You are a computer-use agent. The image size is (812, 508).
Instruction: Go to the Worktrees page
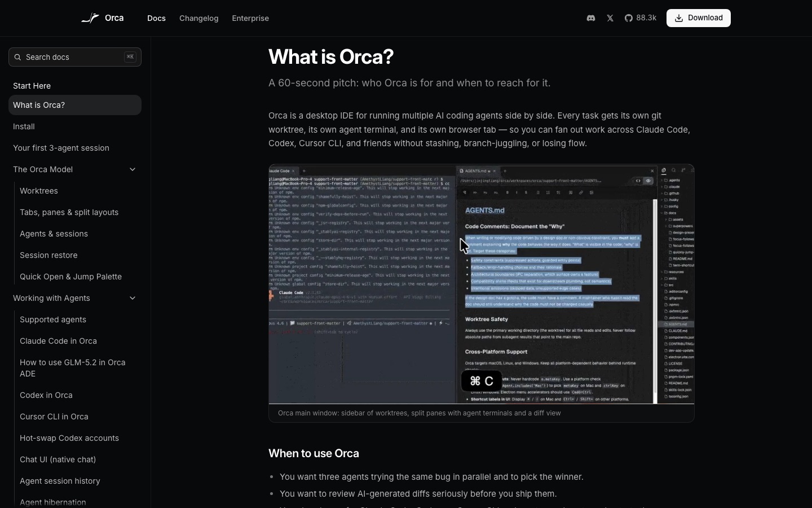(x=39, y=191)
